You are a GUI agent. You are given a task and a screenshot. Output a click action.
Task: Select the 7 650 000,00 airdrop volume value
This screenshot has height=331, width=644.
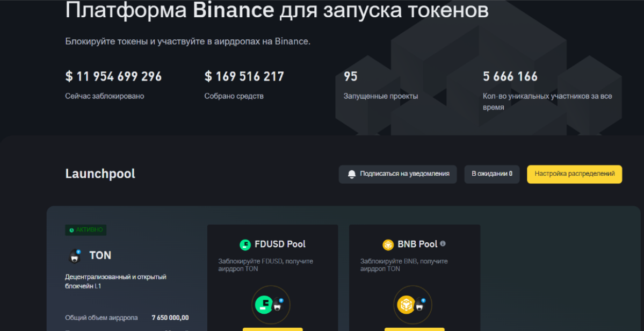170,318
